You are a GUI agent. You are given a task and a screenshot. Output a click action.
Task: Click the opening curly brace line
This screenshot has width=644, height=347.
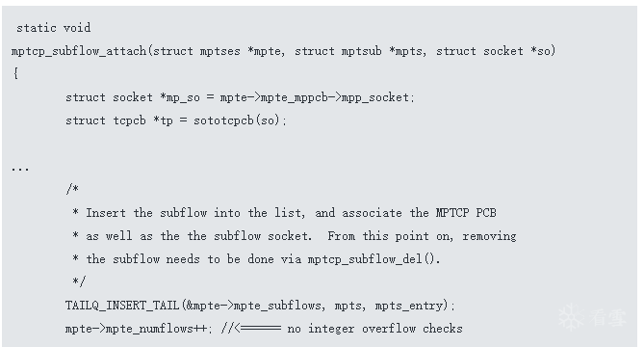click(x=15, y=73)
